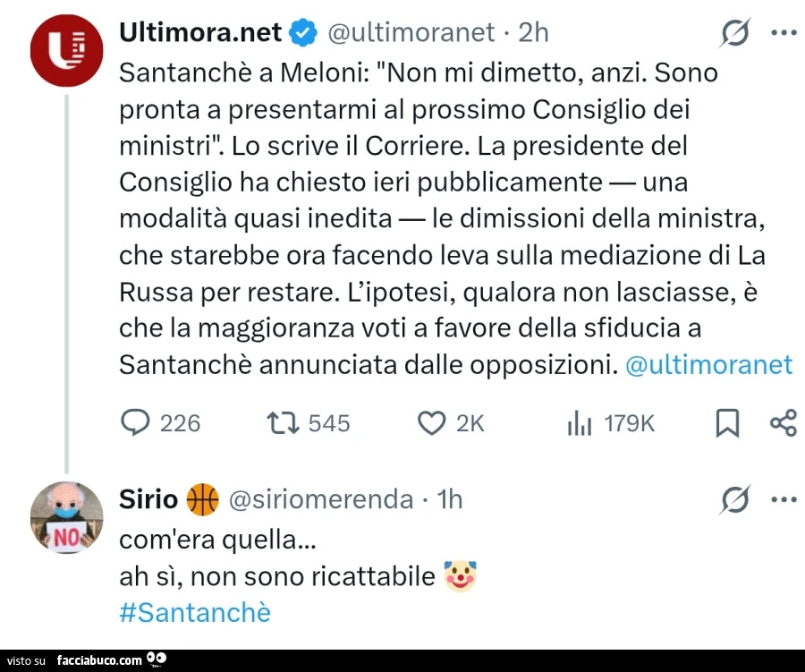805x672 pixels.
Task: Open the @ultimoranet handle in header
Action: [411, 33]
